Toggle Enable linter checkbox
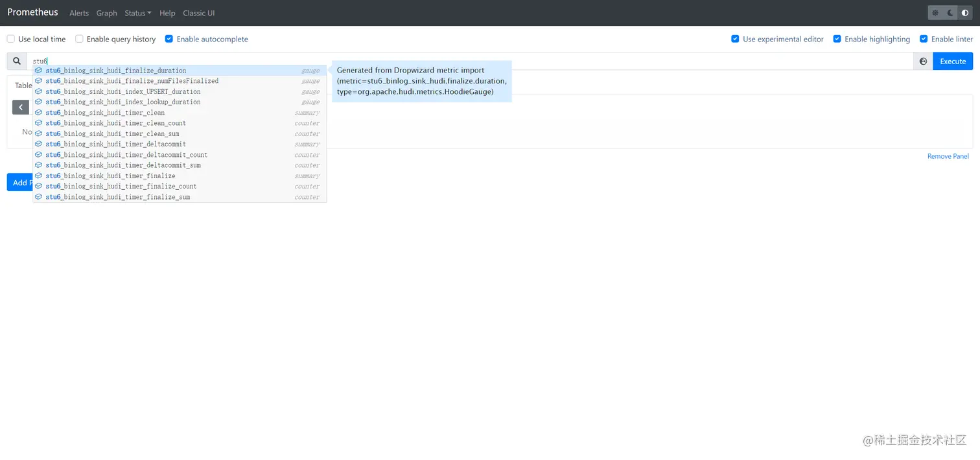This screenshot has height=460, width=980. 924,39
